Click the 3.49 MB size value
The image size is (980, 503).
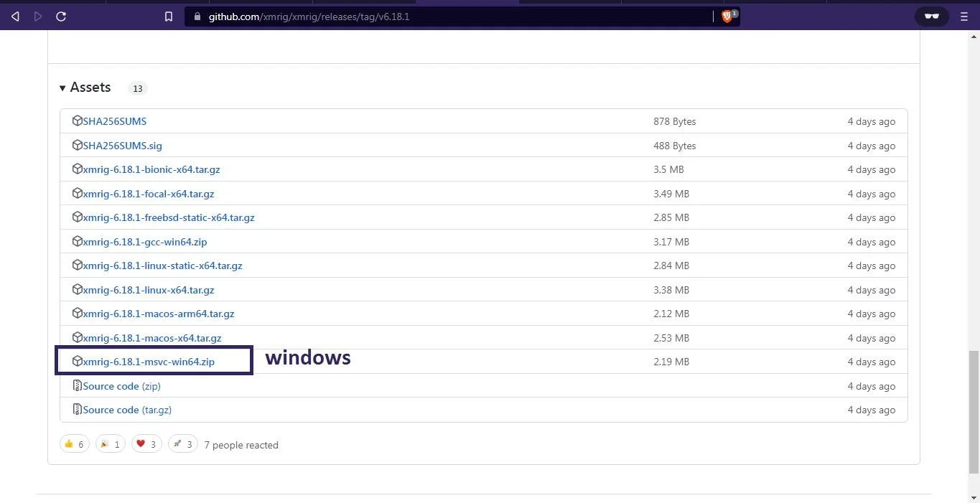pos(671,194)
